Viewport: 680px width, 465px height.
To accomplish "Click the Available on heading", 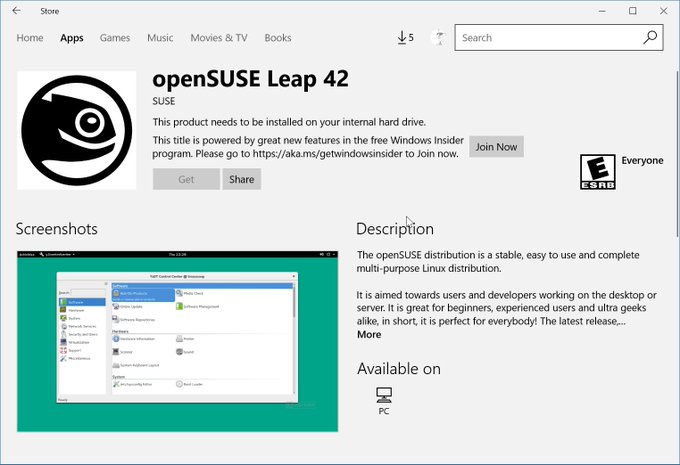I will coord(399,369).
